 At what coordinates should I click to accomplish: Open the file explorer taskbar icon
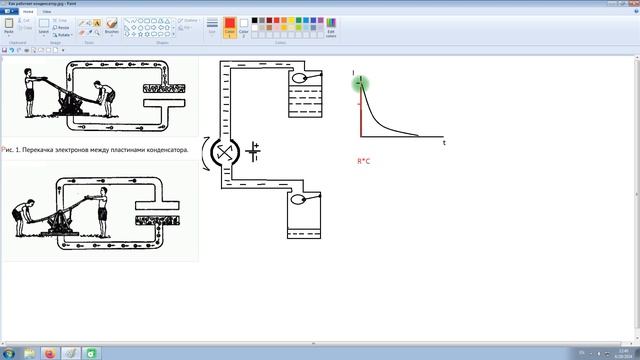(x=29, y=353)
